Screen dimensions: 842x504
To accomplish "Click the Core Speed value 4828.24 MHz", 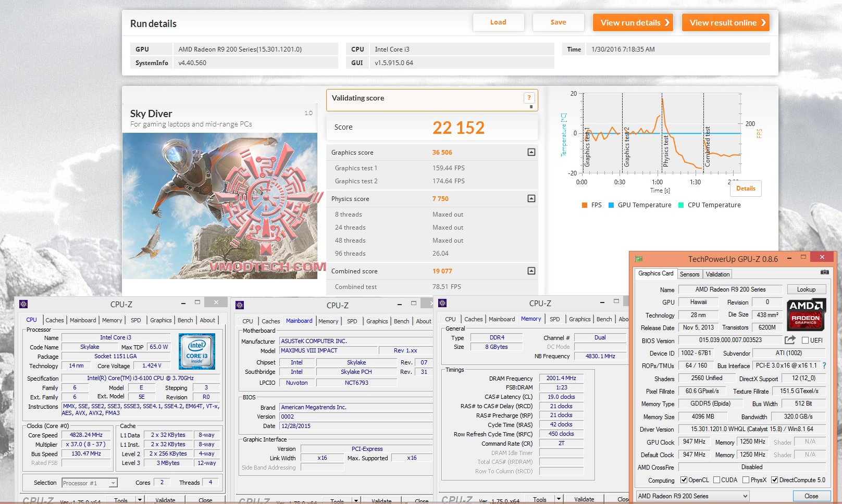I will point(86,435).
